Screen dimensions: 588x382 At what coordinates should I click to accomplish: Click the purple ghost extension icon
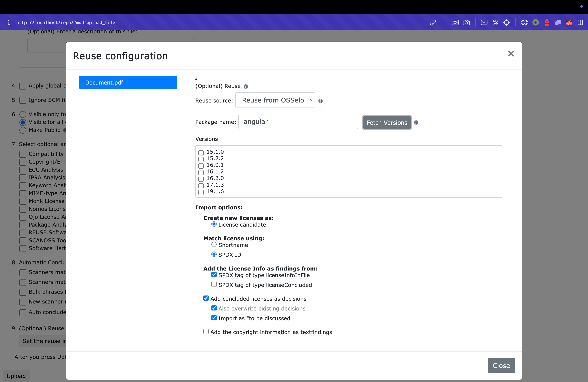[558, 22]
